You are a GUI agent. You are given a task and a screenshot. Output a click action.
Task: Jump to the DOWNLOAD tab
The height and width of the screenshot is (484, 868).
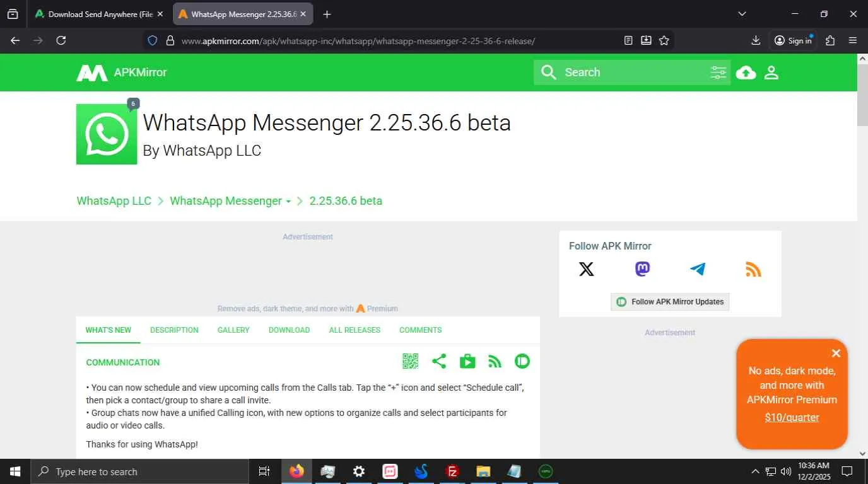[x=289, y=330]
